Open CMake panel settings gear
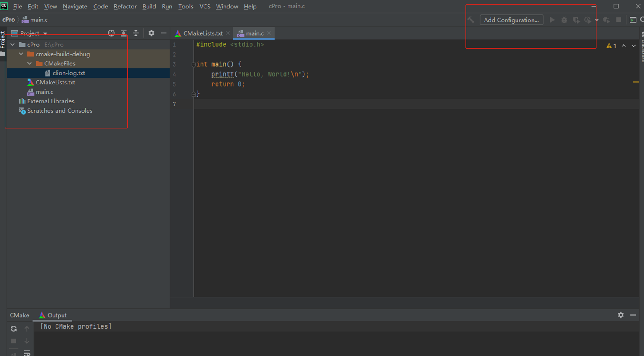 (621, 315)
